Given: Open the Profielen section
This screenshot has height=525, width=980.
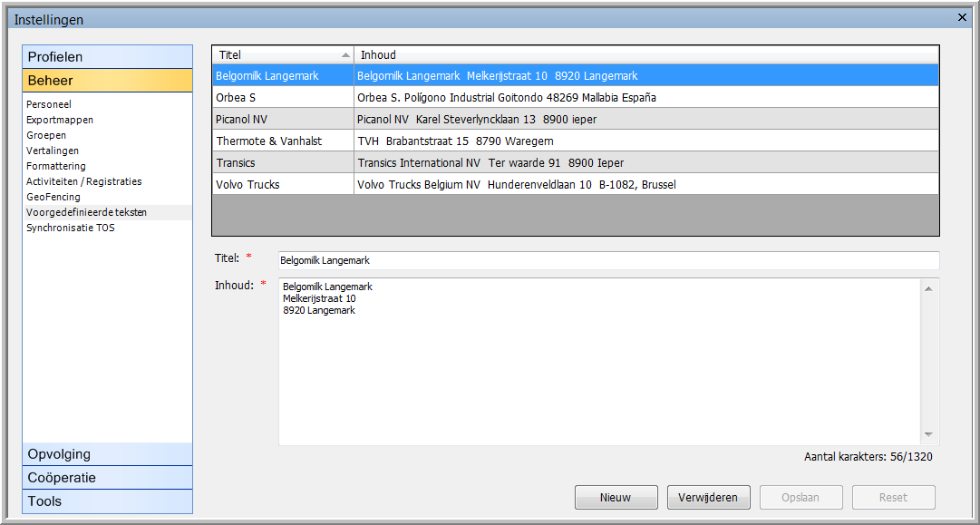Looking at the screenshot, I should [108, 57].
